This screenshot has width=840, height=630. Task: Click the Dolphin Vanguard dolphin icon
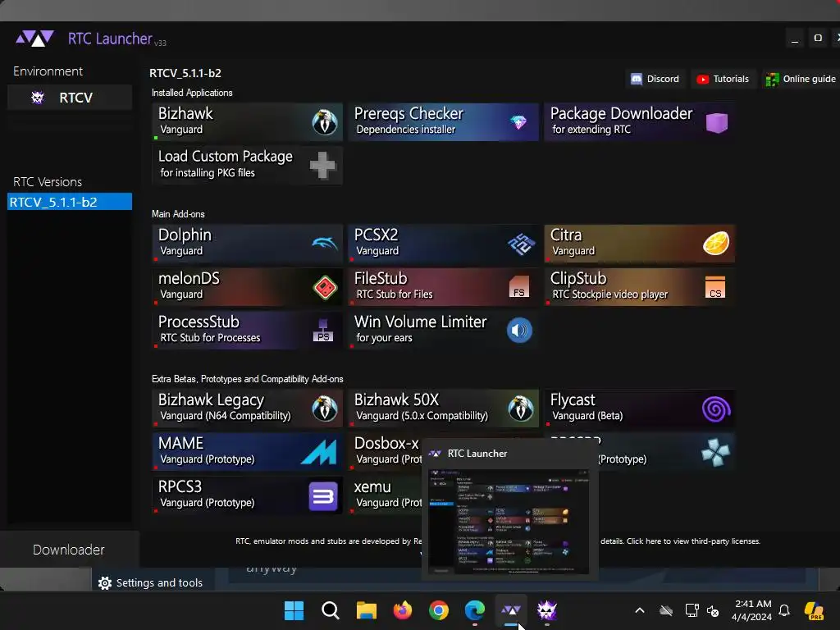click(x=325, y=244)
